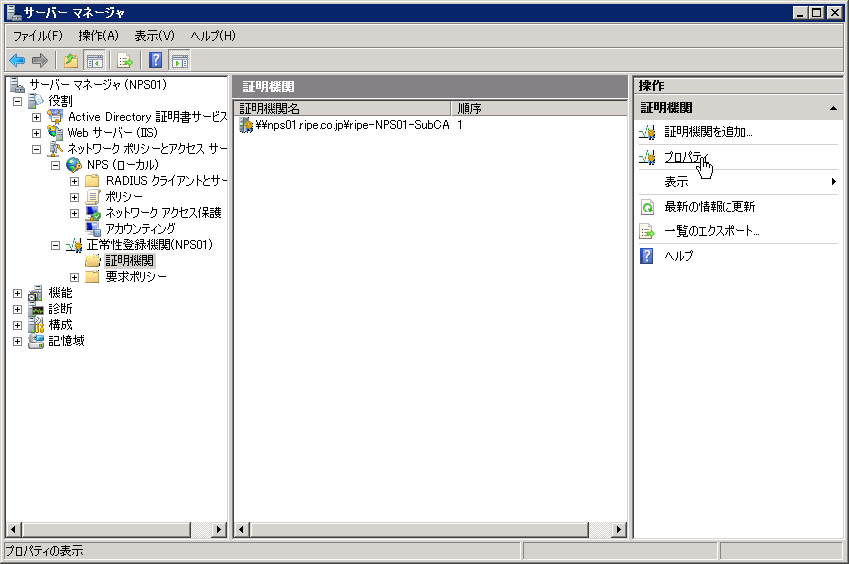Click the 記憶域 drive icon
The image size is (849, 564).
pos(36,340)
